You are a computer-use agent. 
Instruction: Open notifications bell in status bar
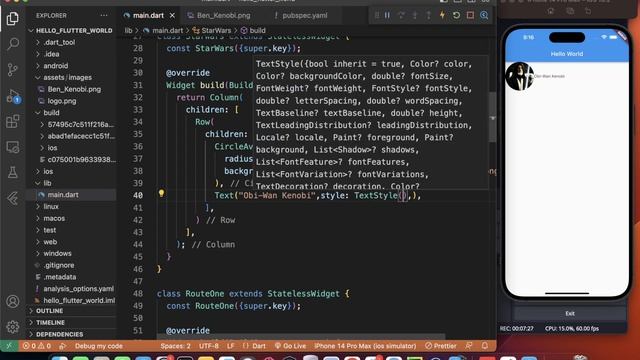485,346
